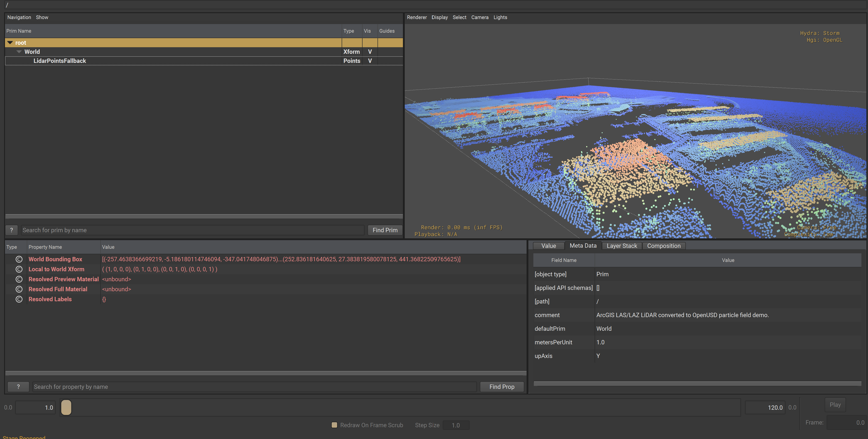Collapse the World prim expander
The image size is (868, 439).
coord(19,52)
